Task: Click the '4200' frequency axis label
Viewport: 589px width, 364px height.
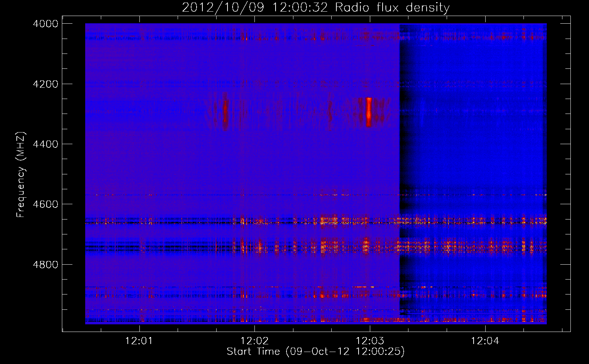Action: 46,84
